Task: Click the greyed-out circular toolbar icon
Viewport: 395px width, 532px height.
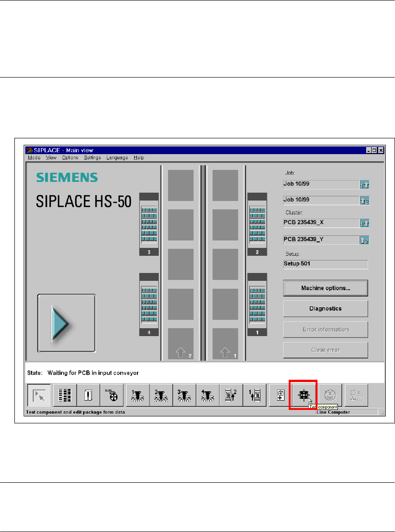Action: click(x=330, y=395)
